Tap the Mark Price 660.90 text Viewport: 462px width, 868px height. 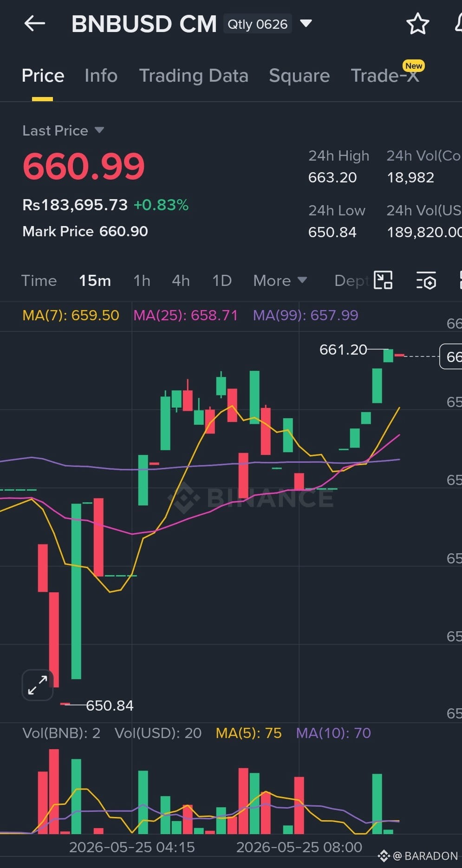[85, 231]
